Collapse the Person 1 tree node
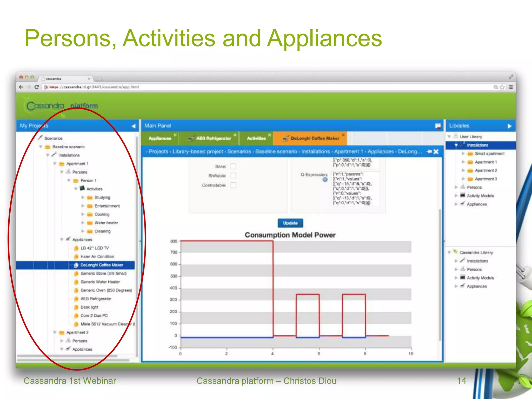Viewport: 532px width, 399px height. tap(69, 181)
